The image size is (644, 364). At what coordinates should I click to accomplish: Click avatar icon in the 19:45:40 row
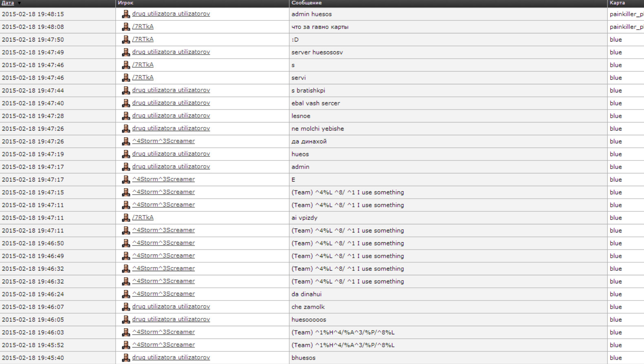[x=126, y=357]
